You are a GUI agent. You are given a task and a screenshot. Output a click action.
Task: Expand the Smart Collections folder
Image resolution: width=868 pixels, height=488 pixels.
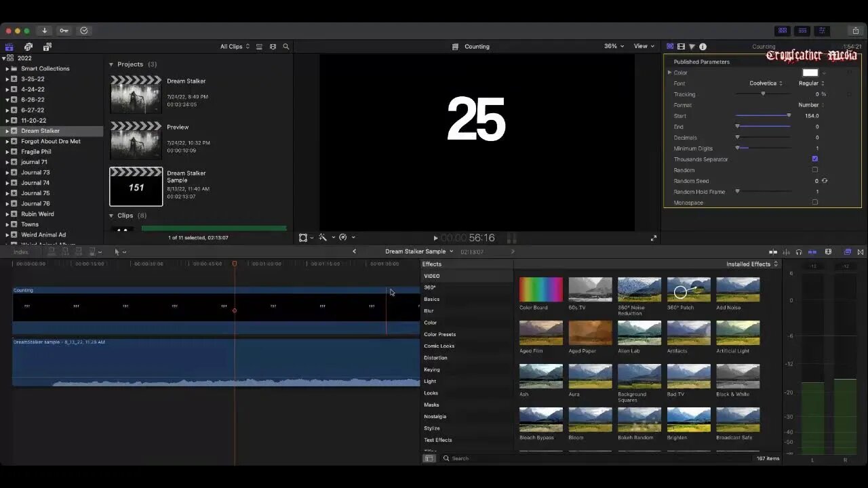pos(7,68)
